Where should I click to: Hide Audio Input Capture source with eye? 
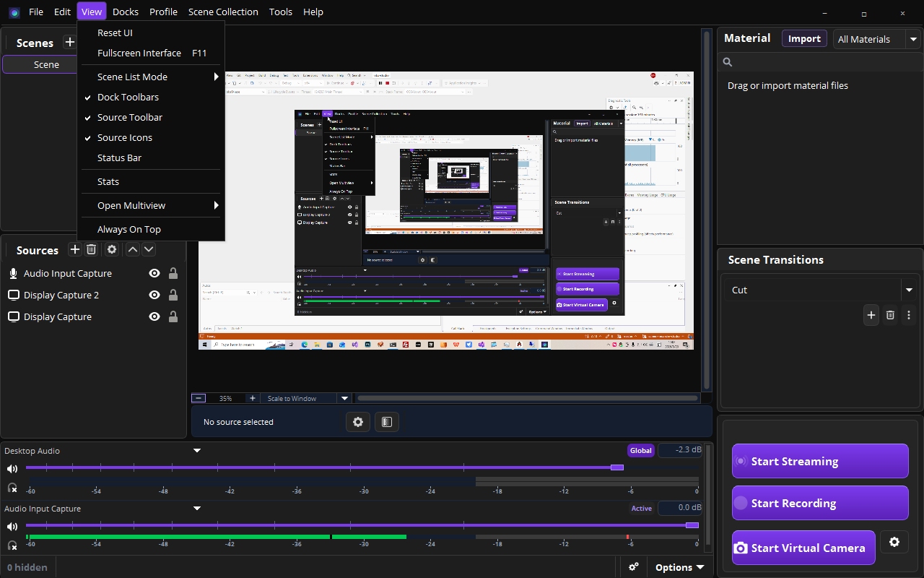coord(154,273)
